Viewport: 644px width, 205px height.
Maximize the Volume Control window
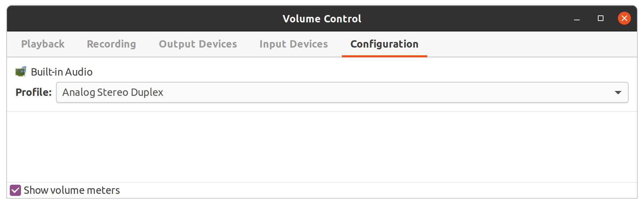[601, 18]
